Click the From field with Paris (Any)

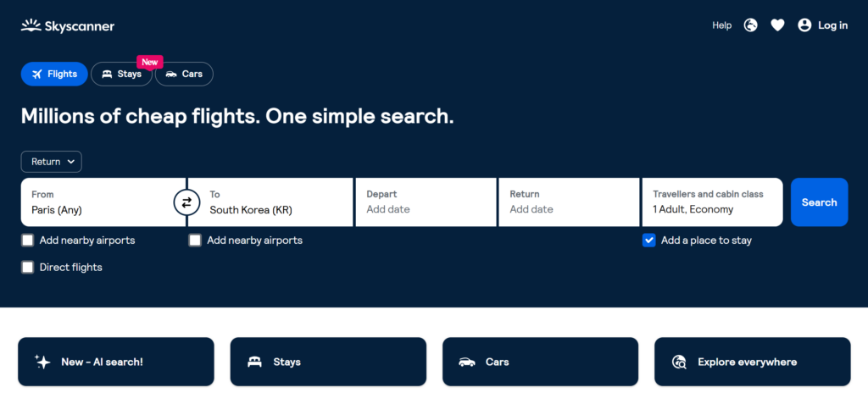[x=103, y=202]
